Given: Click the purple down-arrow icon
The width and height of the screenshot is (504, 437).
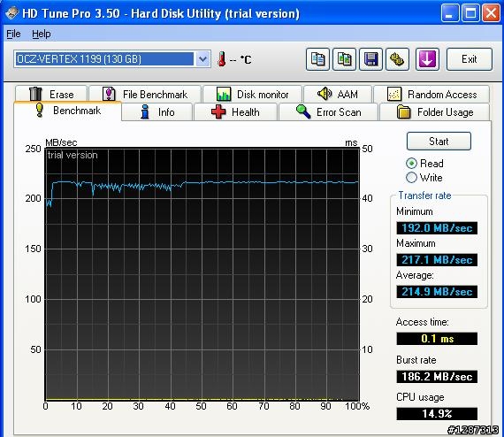Looking at the screenshot, I should point(427,59).
